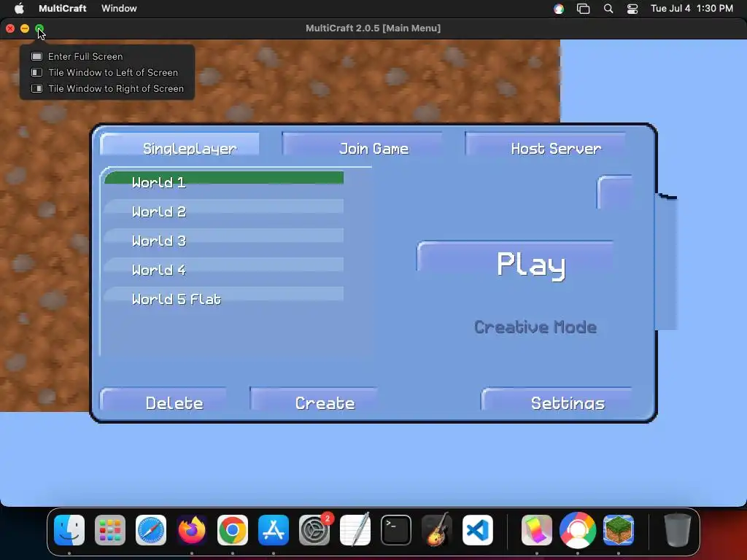
Task: Open the App Store dock icon
Action: click(274, 530)
